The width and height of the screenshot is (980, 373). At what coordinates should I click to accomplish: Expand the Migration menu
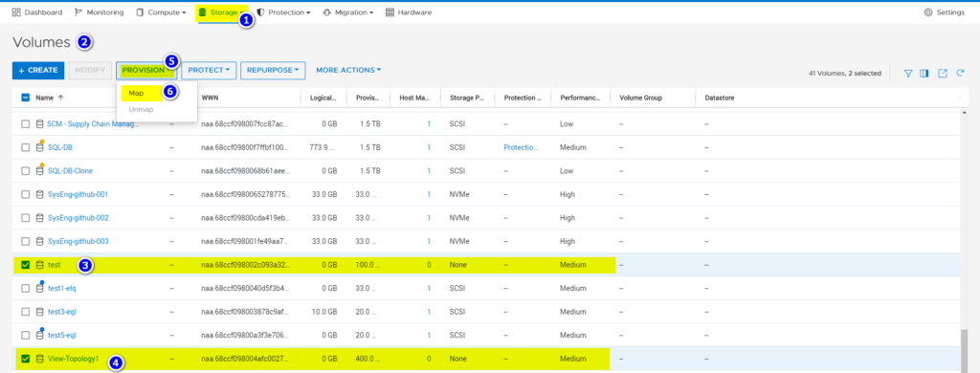coord(348,12)
